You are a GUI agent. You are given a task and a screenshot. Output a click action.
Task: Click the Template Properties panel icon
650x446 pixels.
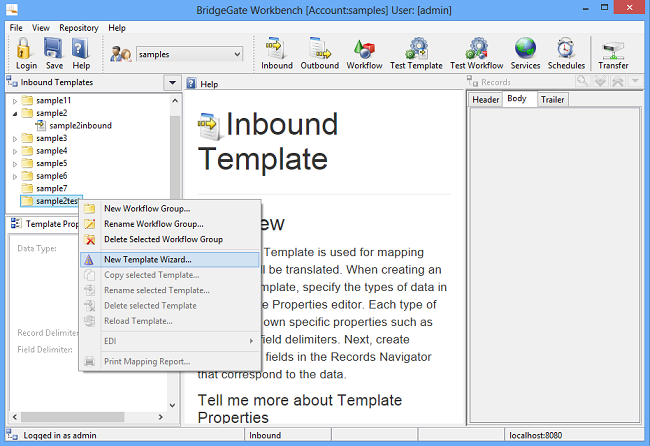(16, 223)
